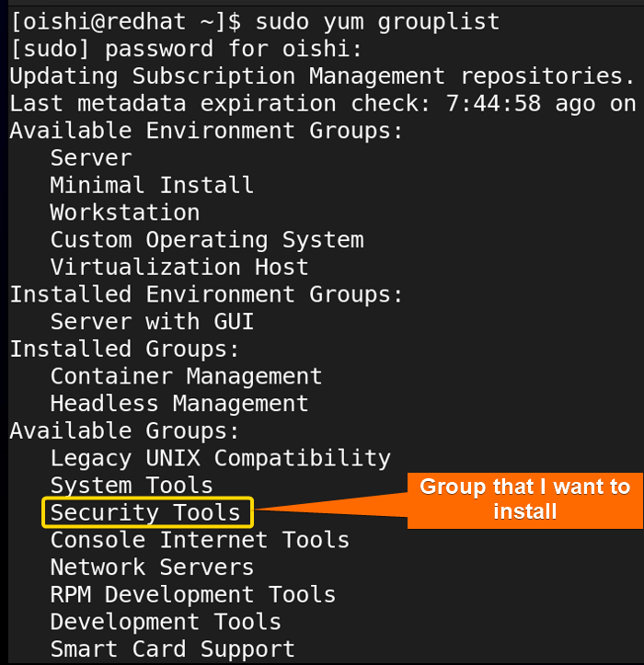The height and width of the screenshot is (665, 644).
Task: Click the 'Smart Card Support' entry
Action: point(173,649)
